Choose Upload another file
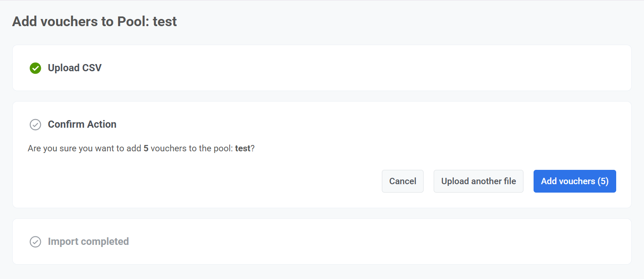This screenshot has height=279, width=644. pyautogui.click(x=478, y=181)
